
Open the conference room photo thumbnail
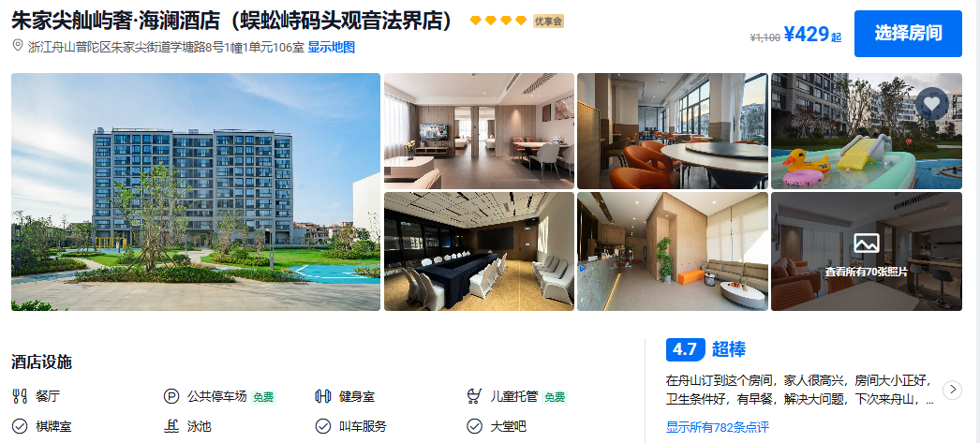pos(479,251)
